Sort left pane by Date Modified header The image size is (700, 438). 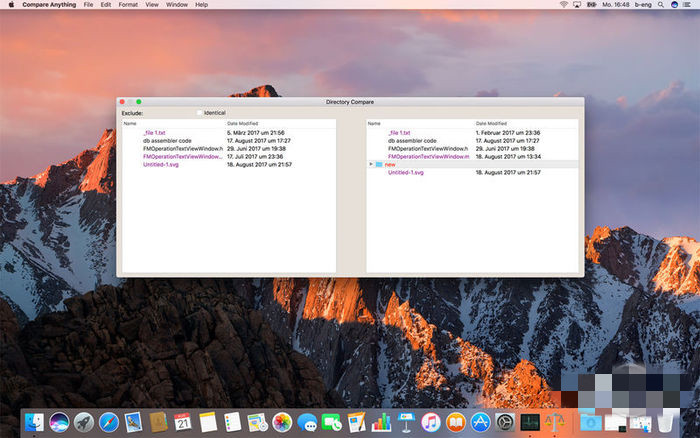[x=241, y=123]
